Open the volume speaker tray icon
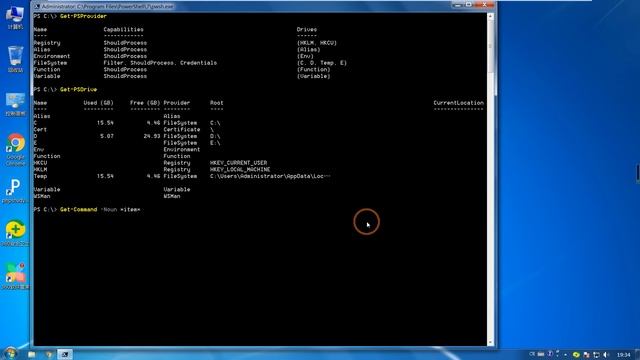This screenshot has width=640, height=360. tap(606, 355)
